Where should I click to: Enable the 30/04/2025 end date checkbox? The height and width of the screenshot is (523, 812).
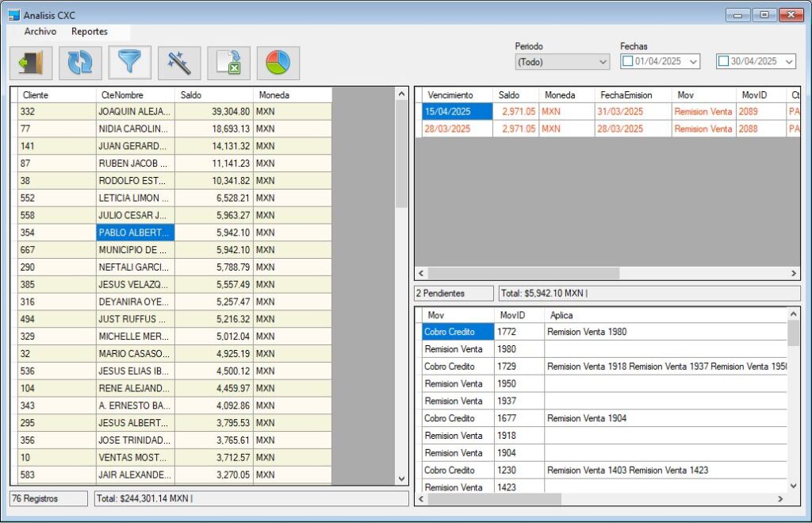pos(723,61)
